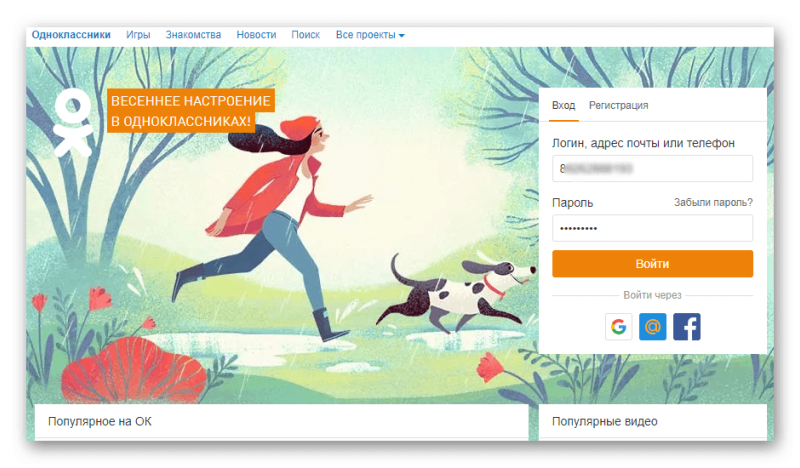Focus the Пароль password field
This screenshot has width=800, height=468.
click(x=653, y=228)
